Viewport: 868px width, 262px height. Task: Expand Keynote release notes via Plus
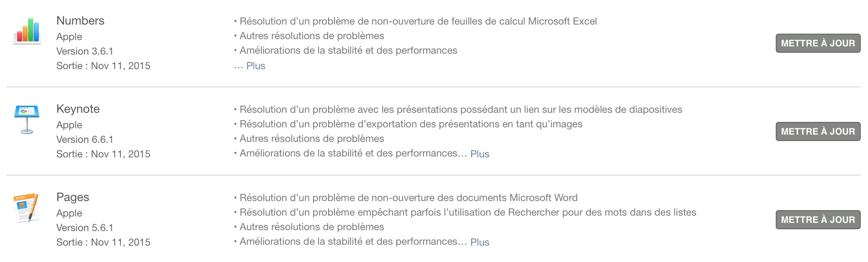(479, 154)
